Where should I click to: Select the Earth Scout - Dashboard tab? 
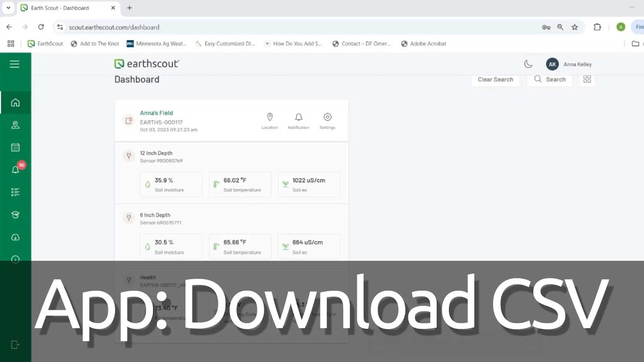coord(65,8)
